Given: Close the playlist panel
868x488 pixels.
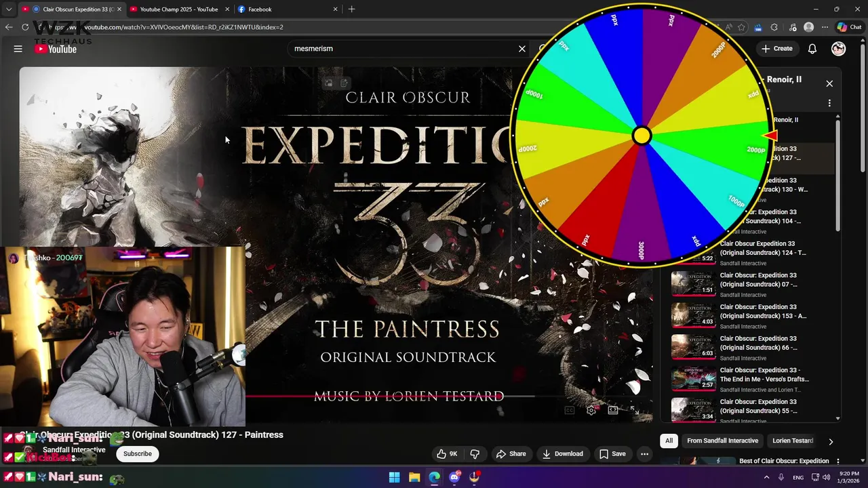Looking at the screenshot, I should 829,83.
